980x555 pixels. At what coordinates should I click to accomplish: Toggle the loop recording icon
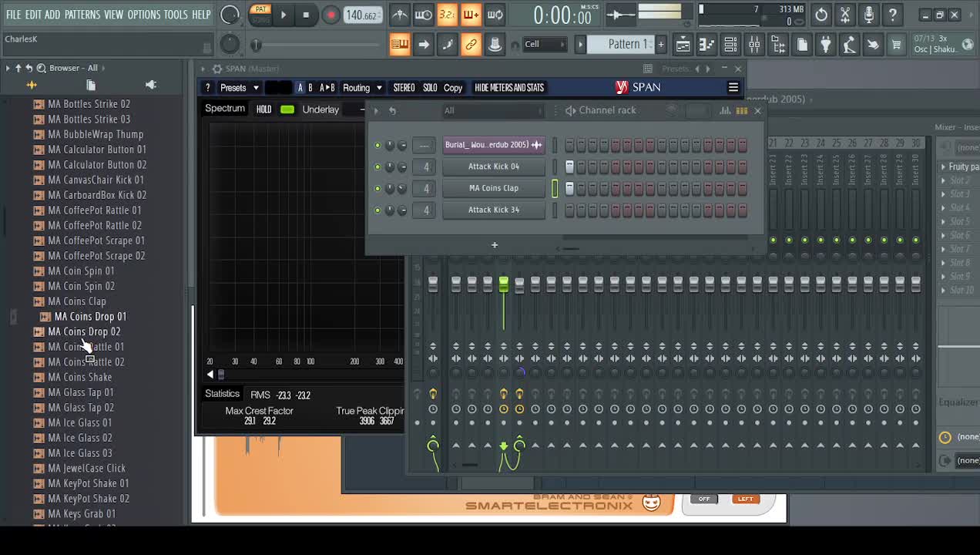495,15
